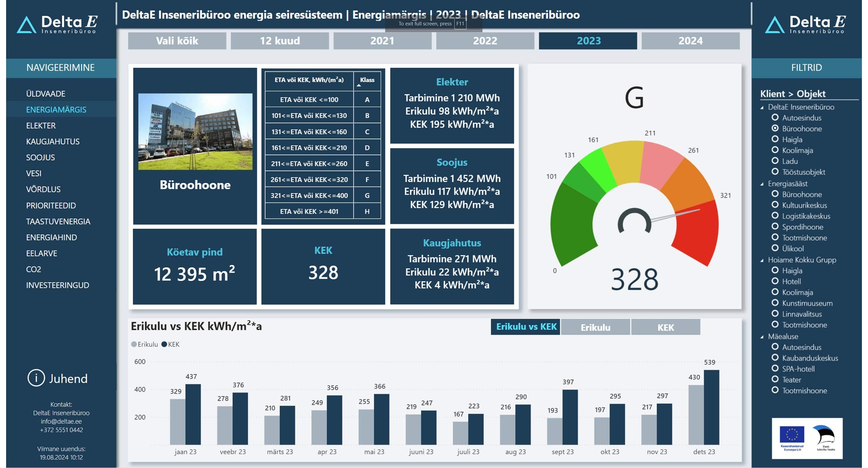Collapse the DeltaE Inseneribüroo tree group
The height and width of the screenshot is (468, 868).
coord(762,107)
